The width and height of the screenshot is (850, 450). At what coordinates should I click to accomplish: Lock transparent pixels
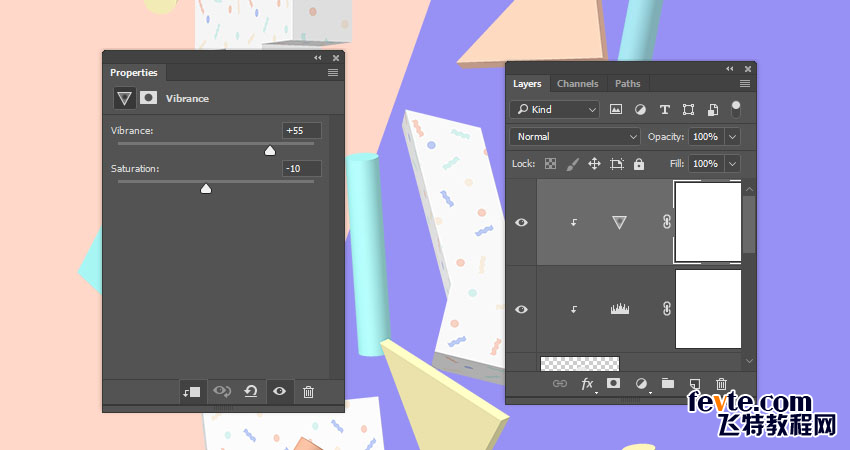[x=550, y=164]
